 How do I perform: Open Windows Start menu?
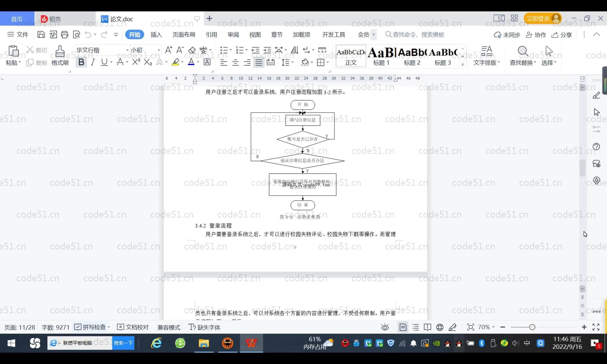(11, 343)
